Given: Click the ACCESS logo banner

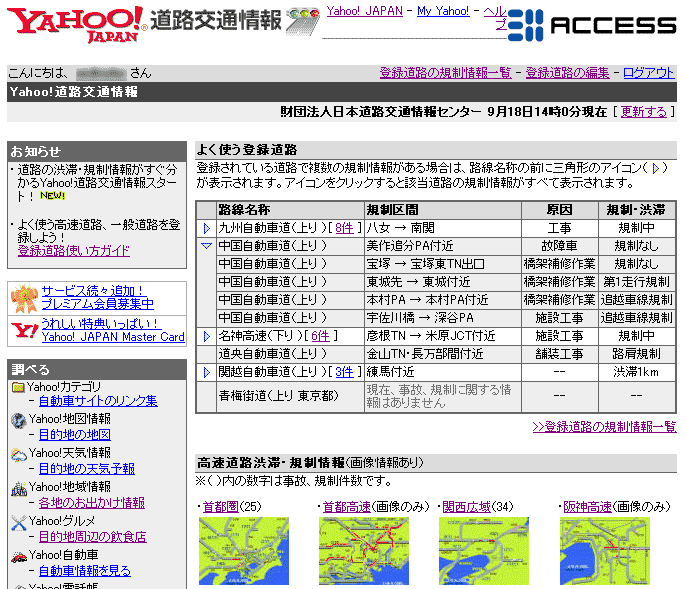Looking at the screenshot, I should [x=592, y=25].
